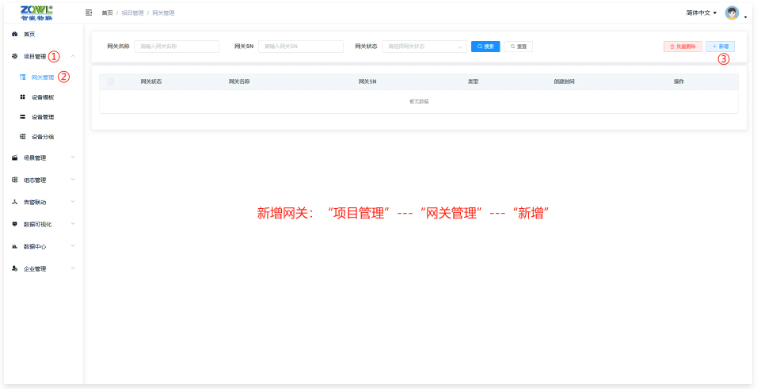Tick the select-all checkbox in table header
The image size is (758, 389).
[111, 82]
